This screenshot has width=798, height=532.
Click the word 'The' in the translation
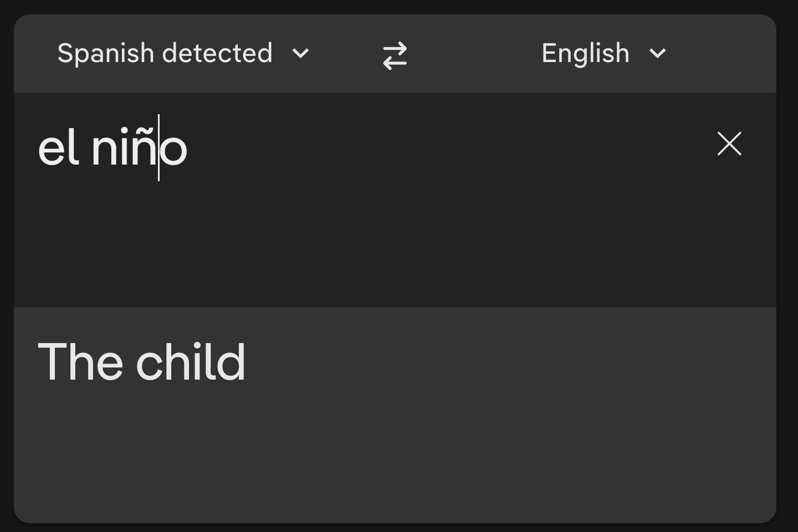[x=81, y=362]
